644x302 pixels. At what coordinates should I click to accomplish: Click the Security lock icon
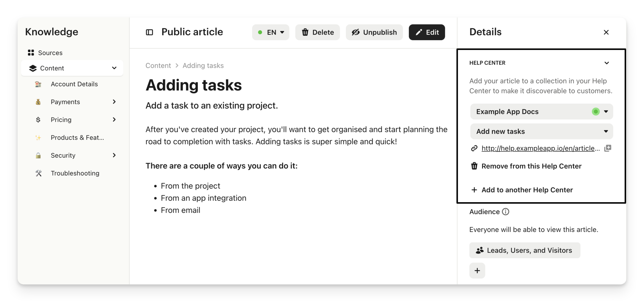pyautogui.click(x=38, y=155)
